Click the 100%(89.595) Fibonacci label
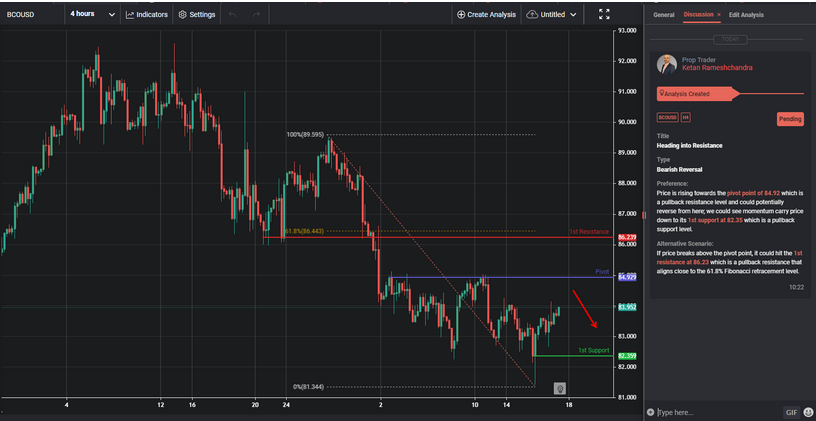The height and width of the screenshot is (421, 816). (306, 135)
